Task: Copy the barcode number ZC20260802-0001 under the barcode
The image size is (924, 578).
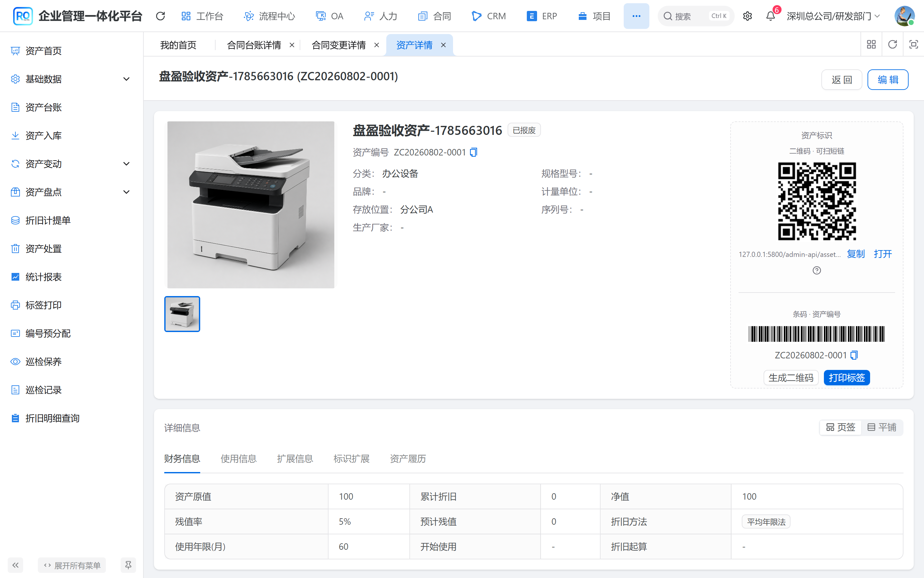Action: pyautogui.click(x=854, y=355)
